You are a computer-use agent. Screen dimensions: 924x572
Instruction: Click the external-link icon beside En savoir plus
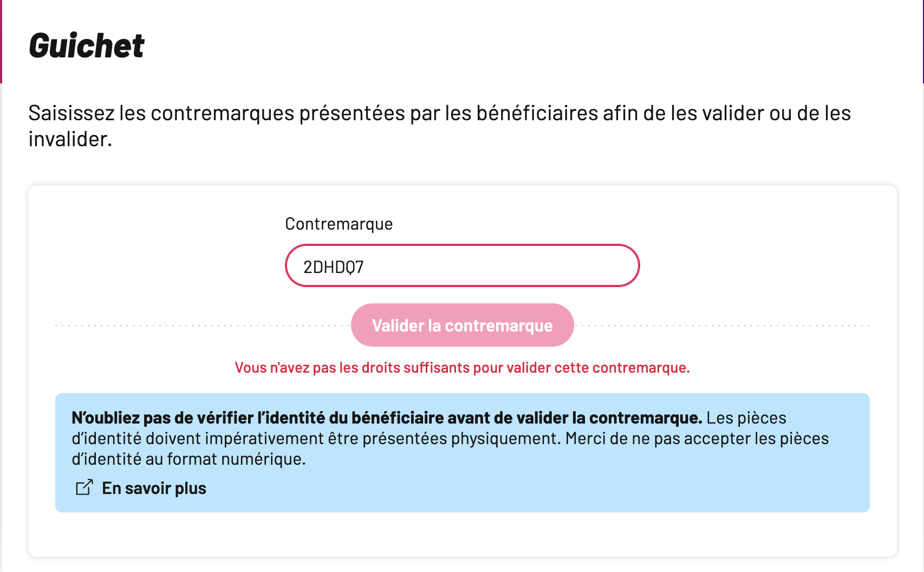pyautogui.click(x=84, y=487)
